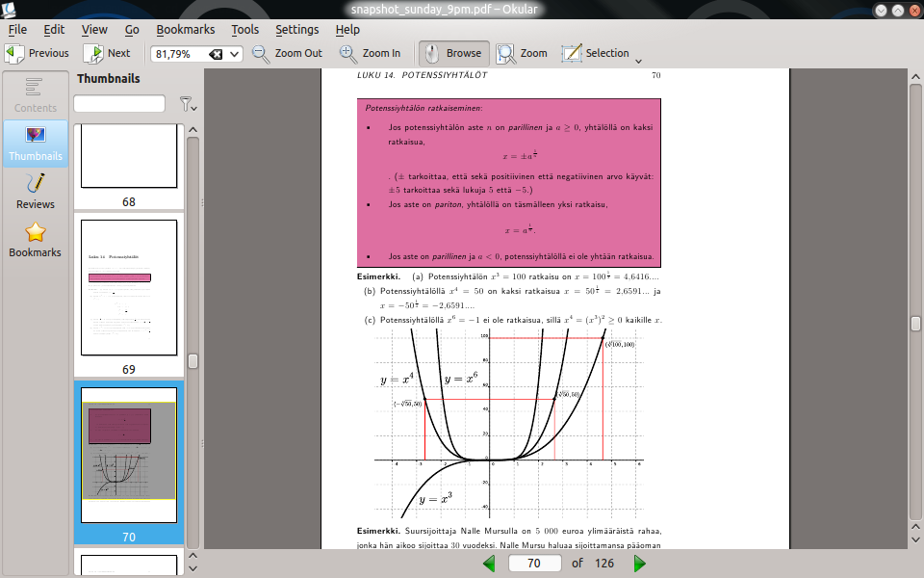Click the thumbnail panel scroll-up arrow

tap(192, 130)
